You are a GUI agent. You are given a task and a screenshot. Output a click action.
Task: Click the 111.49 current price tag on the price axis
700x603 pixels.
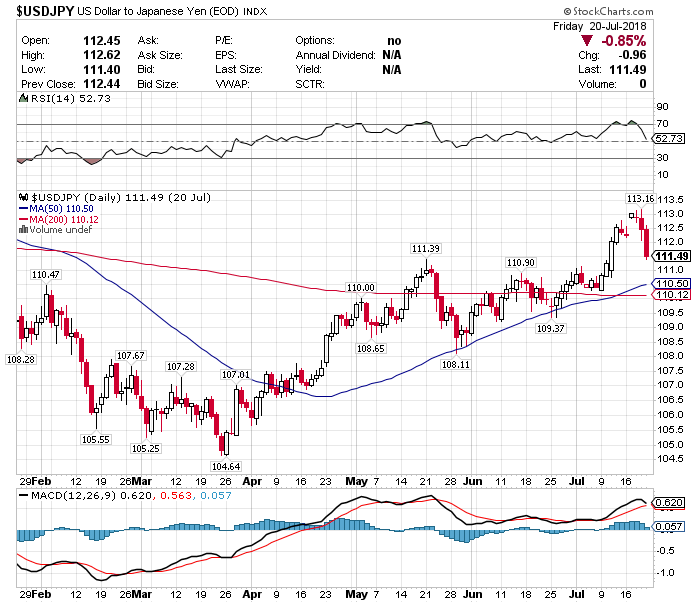click(671, 256)
